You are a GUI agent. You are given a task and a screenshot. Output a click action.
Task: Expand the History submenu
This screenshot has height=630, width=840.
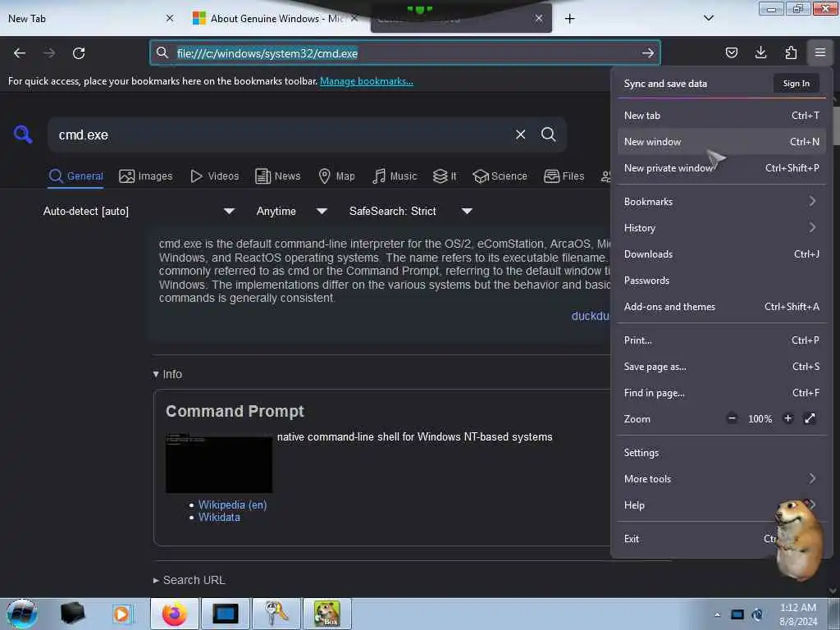point(721,228)
